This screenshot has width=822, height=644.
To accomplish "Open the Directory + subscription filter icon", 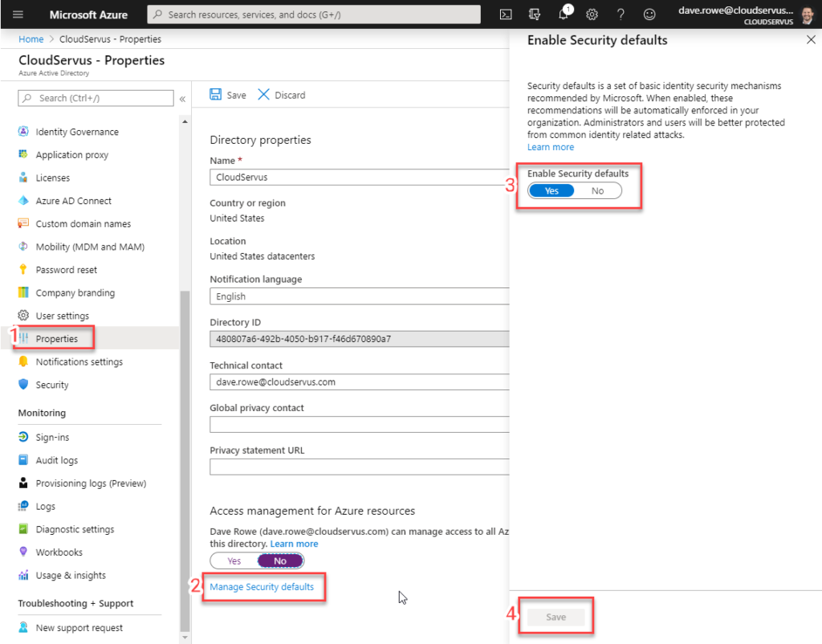I will tap(535, 14).
